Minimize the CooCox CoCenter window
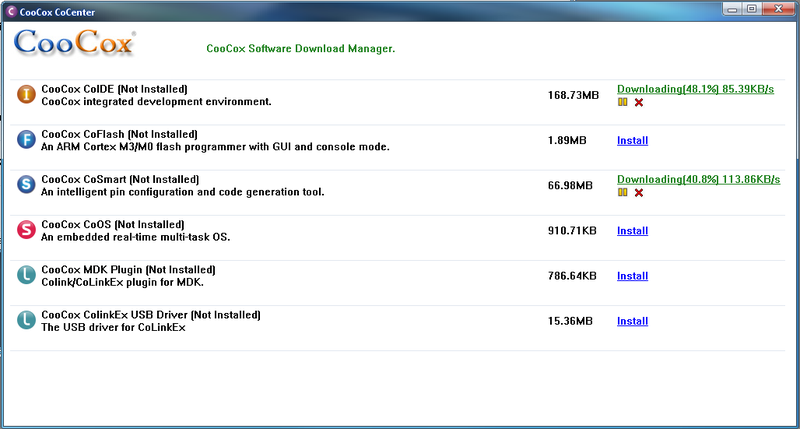The width and height of the screenshot is (800, 429). coord(732,9)
